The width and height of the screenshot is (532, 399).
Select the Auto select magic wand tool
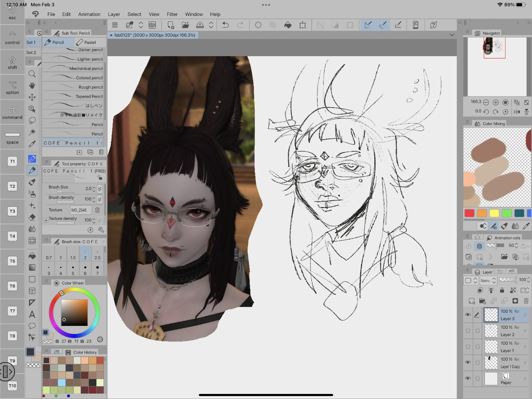(32, 132)
